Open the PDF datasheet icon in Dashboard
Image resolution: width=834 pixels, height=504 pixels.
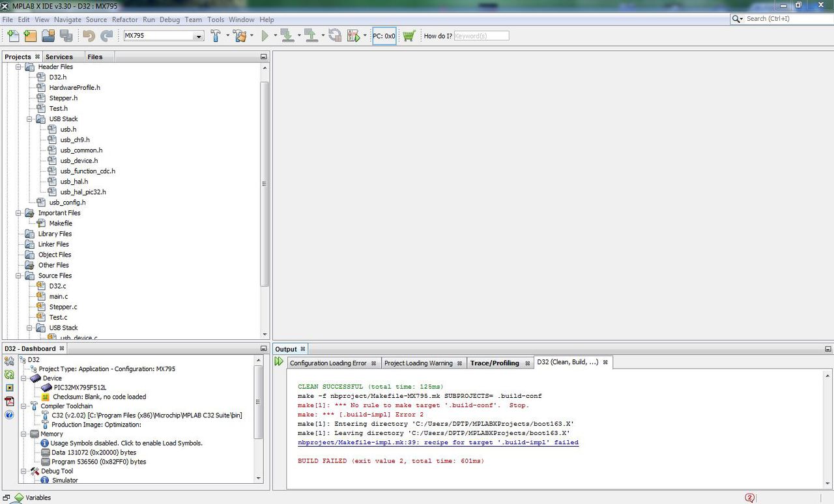point(9,401)
